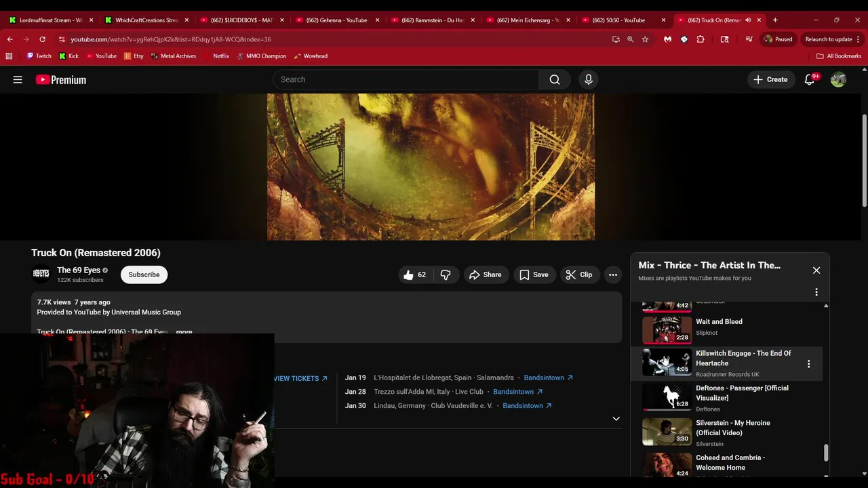Expand description with ...more
The image size is (868, 488).
(183, 332)
